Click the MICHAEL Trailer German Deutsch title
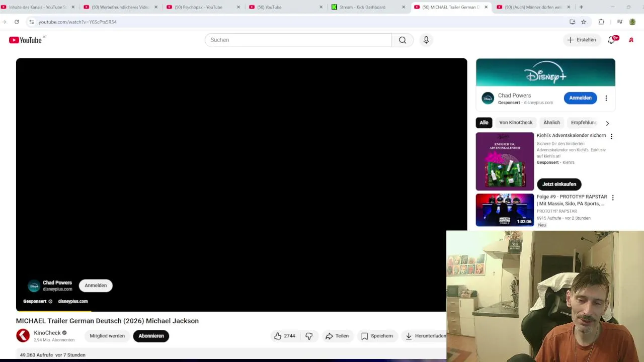The width and height of the screenshot is (644, 362). 107,321
